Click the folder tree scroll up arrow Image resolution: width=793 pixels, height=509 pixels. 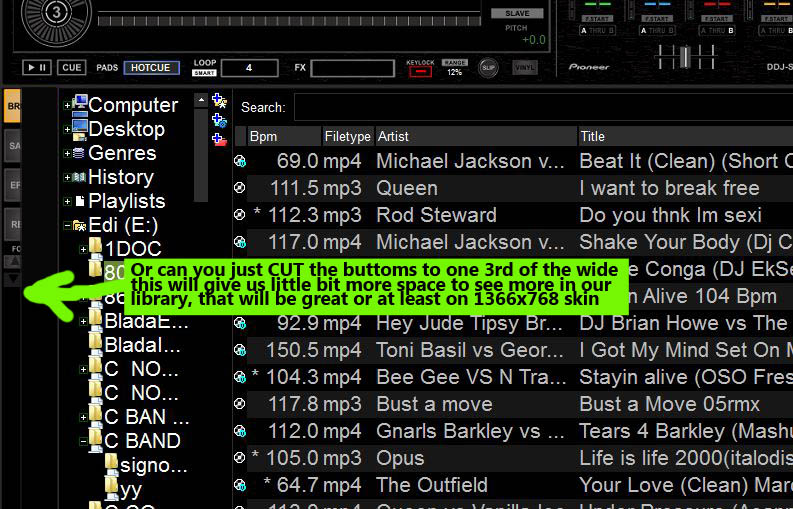[201, 100]
